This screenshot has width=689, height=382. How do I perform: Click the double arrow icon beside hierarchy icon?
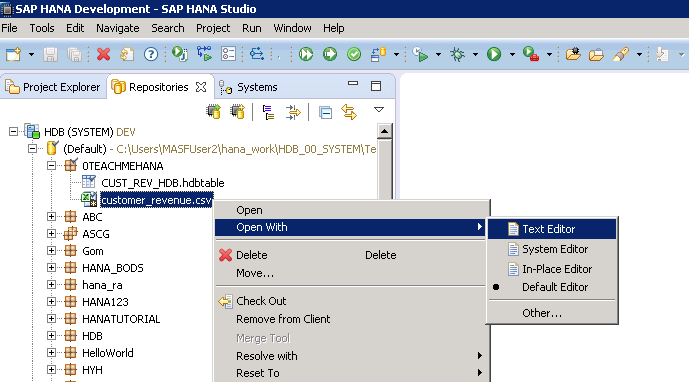(x=293, y=112)
